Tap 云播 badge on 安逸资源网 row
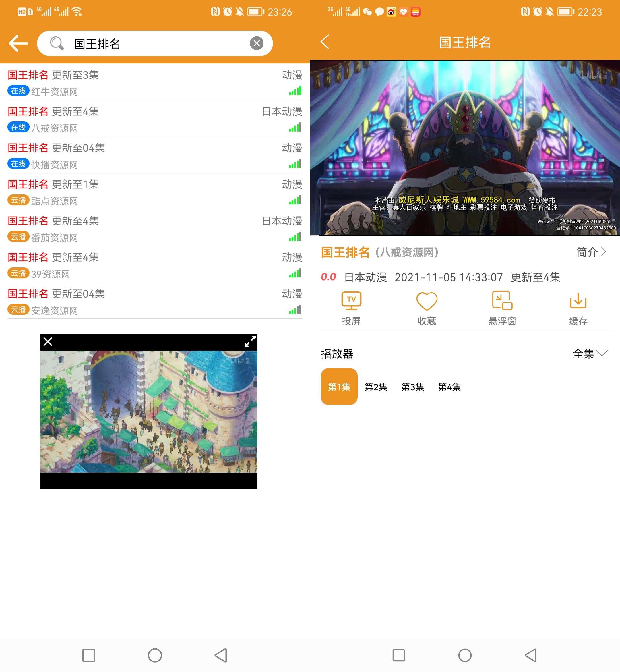 click(x=18, y=310)
